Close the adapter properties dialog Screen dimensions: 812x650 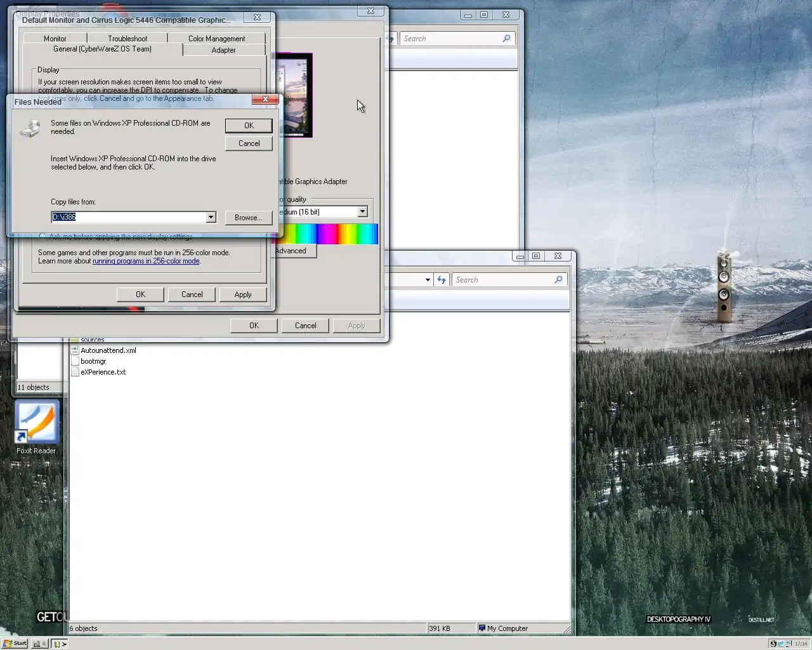click(257, 17)
